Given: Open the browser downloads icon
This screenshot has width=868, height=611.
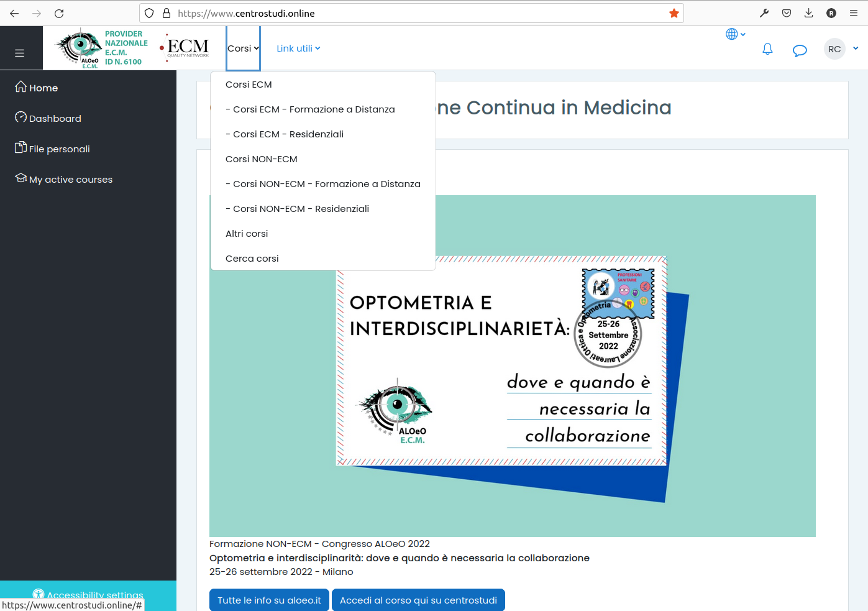Looking at the screenshot, I should tap(808, 13).
